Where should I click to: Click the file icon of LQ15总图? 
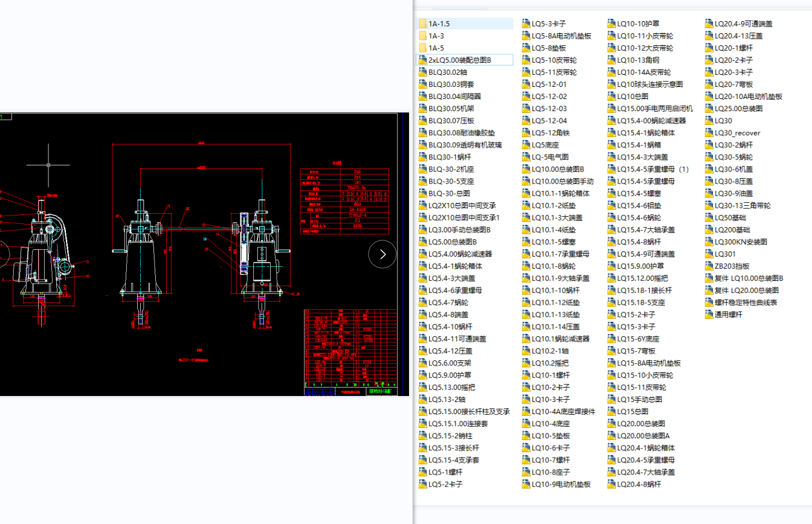[612, 412]
